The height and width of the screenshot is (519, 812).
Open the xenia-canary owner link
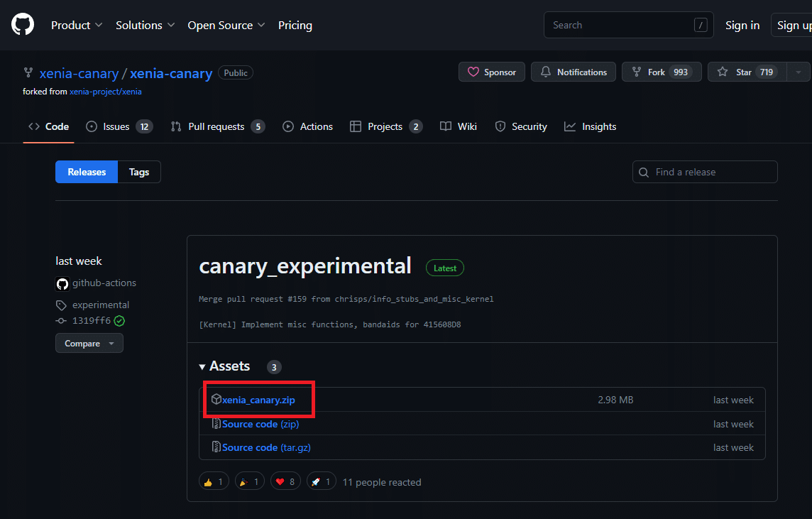click(x=79, y=74)
